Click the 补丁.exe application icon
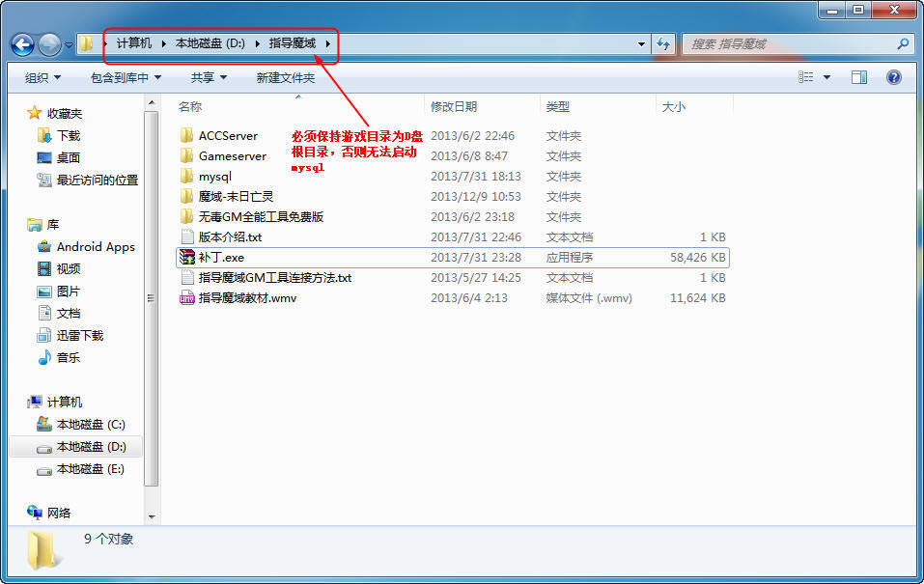The height and width of the screenshot is (584, 924). 187,258
